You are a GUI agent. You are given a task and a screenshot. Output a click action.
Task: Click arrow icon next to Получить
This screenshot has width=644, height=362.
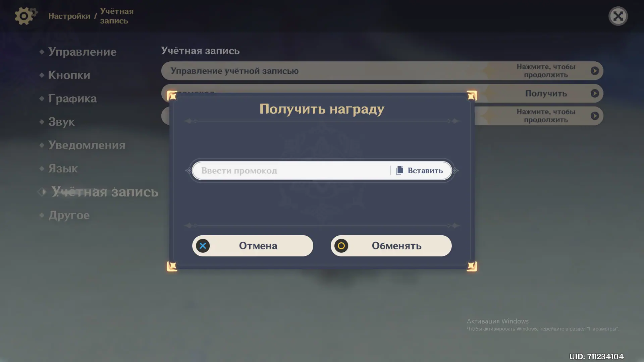pos(594,93)
